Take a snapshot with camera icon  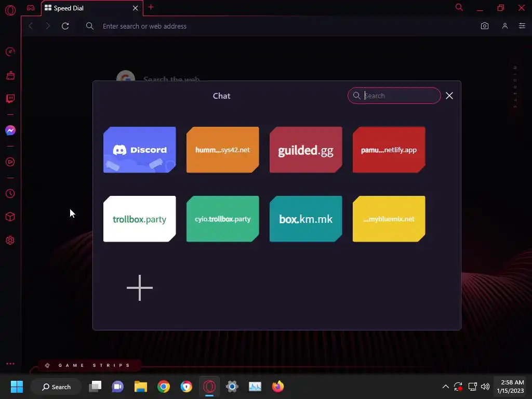click(x=485, y=26)
